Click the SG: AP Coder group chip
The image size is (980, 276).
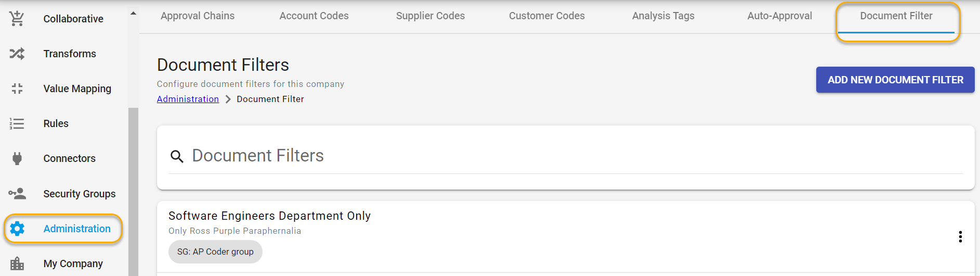tap(215, 252)
